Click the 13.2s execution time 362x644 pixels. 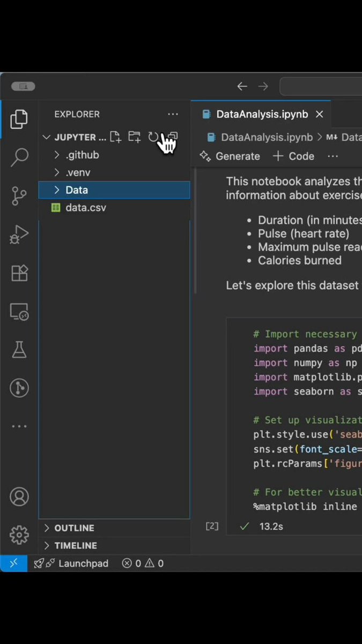coord(271,526)
